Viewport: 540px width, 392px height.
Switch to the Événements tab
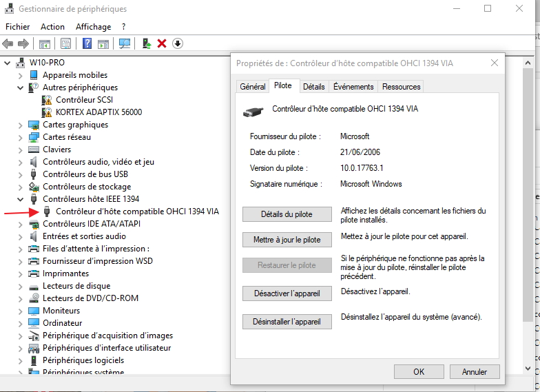point(353,87)
